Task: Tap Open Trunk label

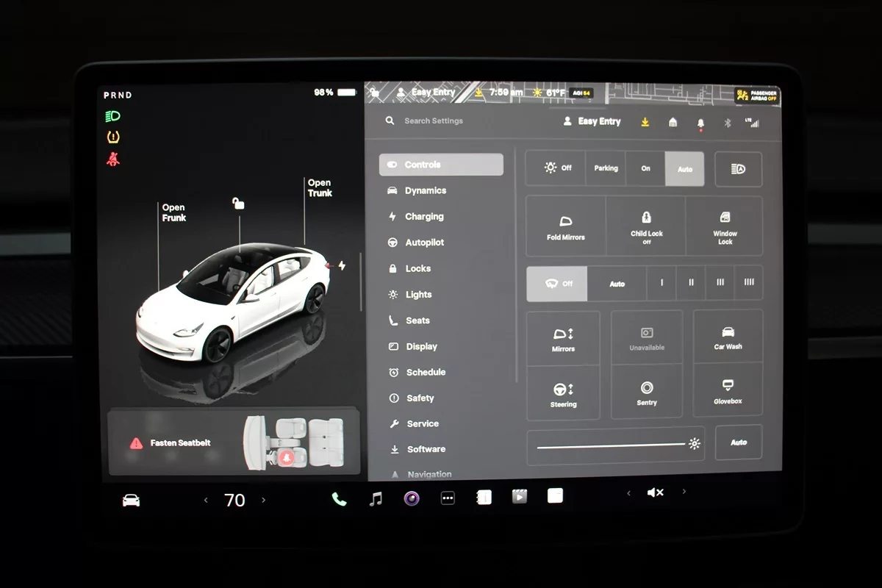Action: pos(320,188)
